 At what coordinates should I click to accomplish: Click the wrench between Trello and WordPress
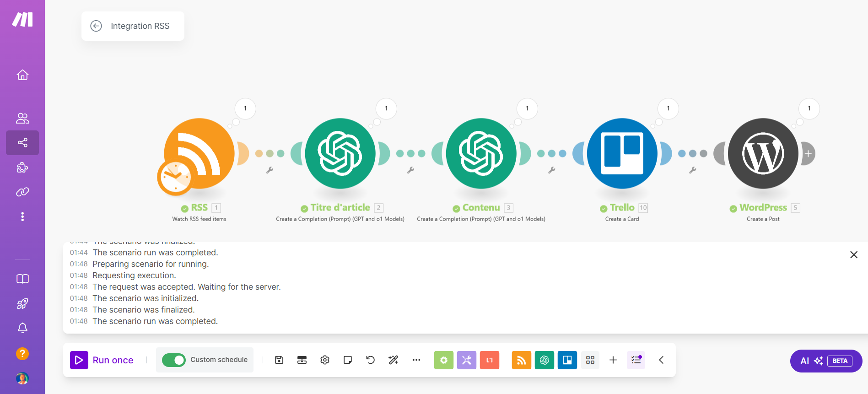coord(693,170)
